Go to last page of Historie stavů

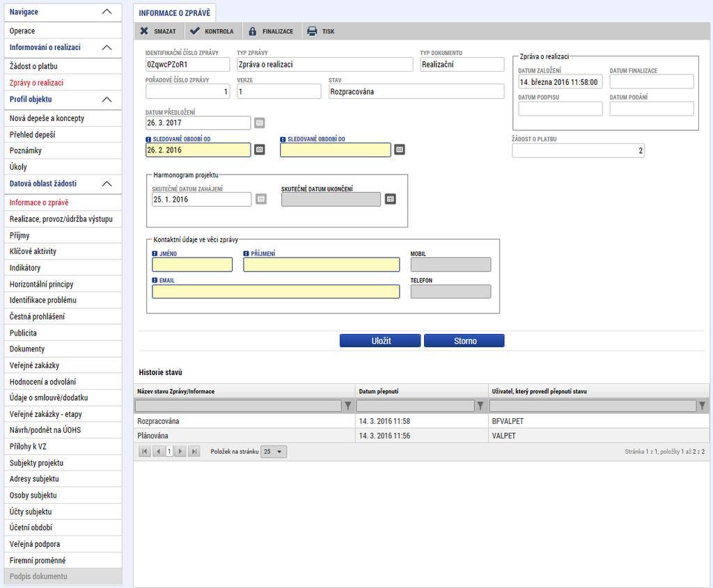pyautogui.click(x=194, y=452)
